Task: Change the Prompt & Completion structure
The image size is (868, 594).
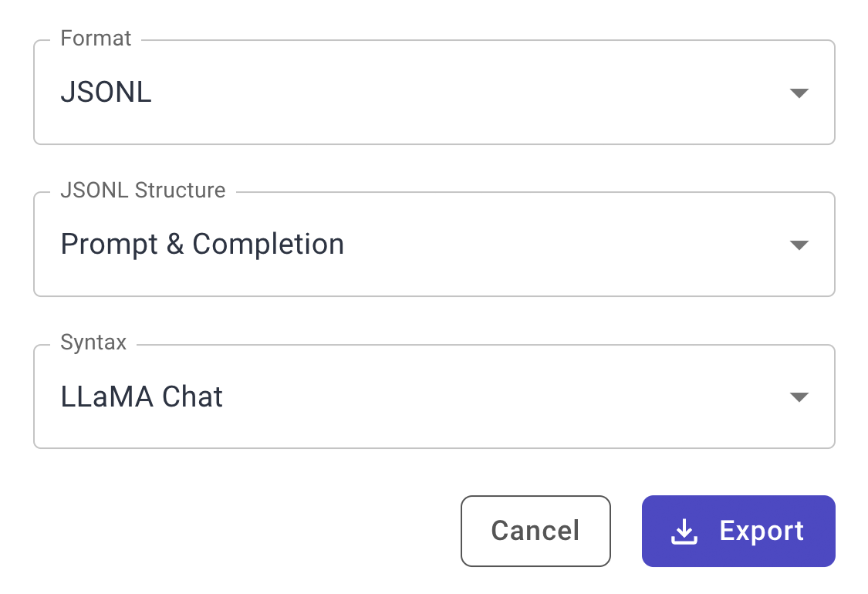Action: pyautogui.click(x=434, y=244)
